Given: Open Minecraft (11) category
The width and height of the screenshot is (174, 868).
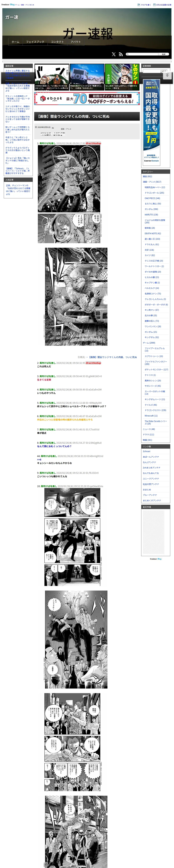Looking at the screenshot, I should pos(151,416).
